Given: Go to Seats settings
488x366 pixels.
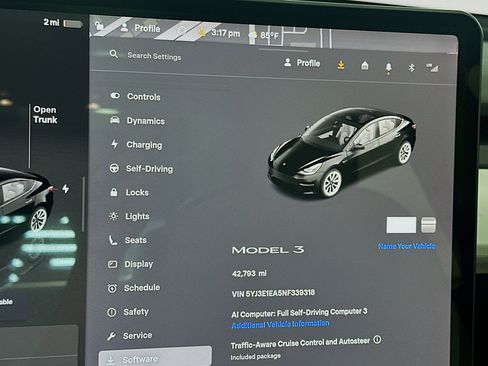Looking at the screenshot, I should click(127, 240).
